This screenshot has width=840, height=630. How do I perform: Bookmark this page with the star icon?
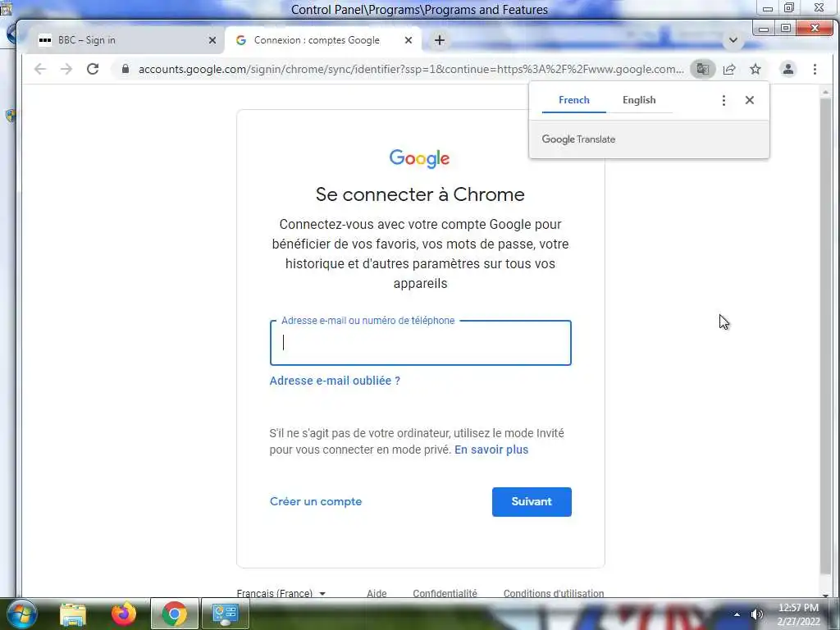pos(756,69)
